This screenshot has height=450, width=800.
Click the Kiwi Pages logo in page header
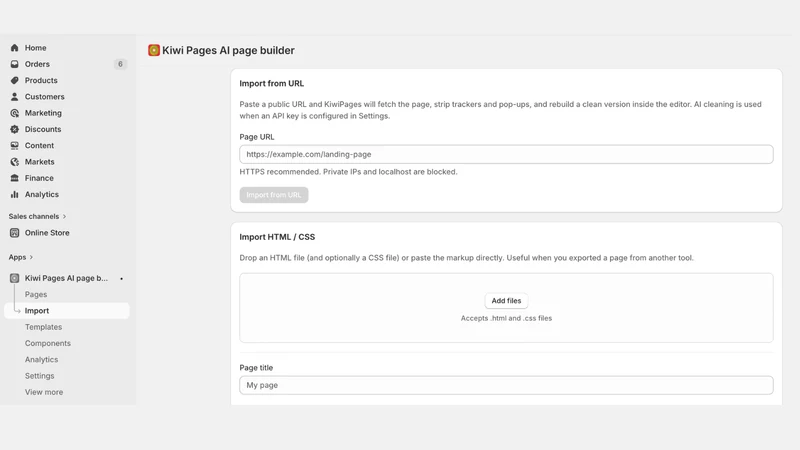(154, 51)
